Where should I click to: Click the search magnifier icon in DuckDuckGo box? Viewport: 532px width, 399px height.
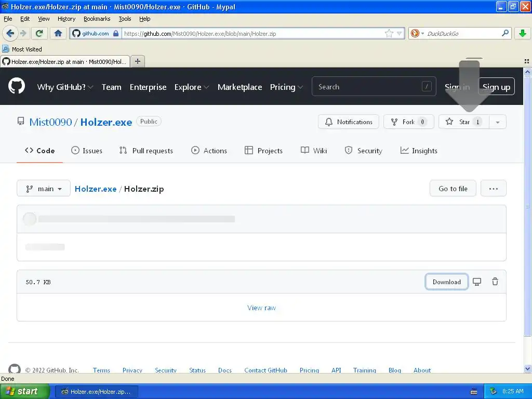(505, 33)
